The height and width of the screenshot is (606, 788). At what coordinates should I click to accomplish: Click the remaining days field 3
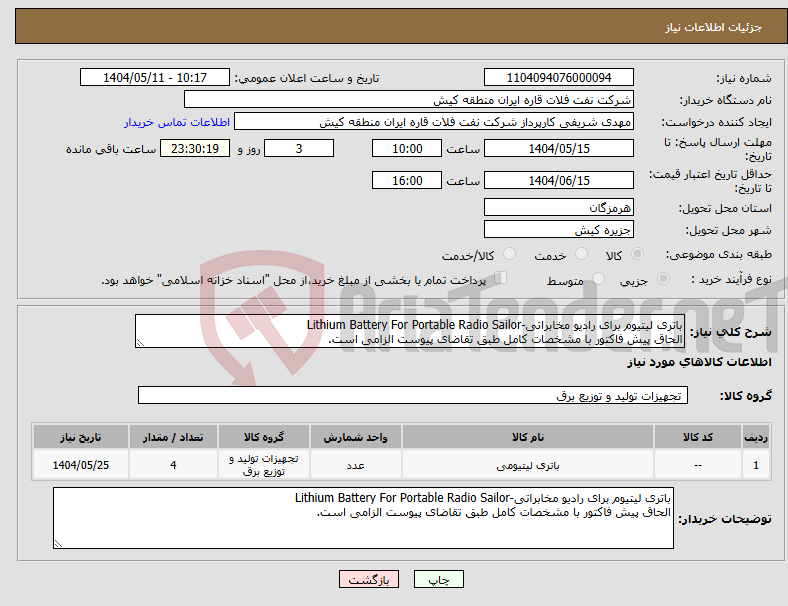click(299, 148)
